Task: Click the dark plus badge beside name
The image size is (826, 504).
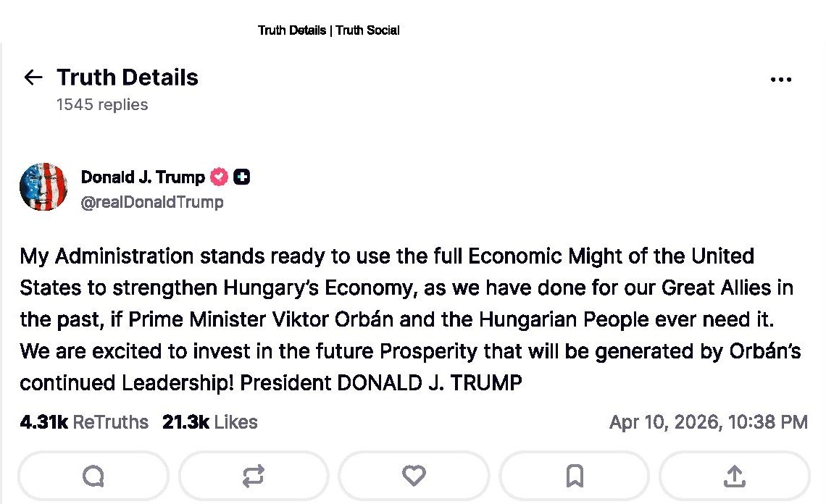Action: [242, 177]
